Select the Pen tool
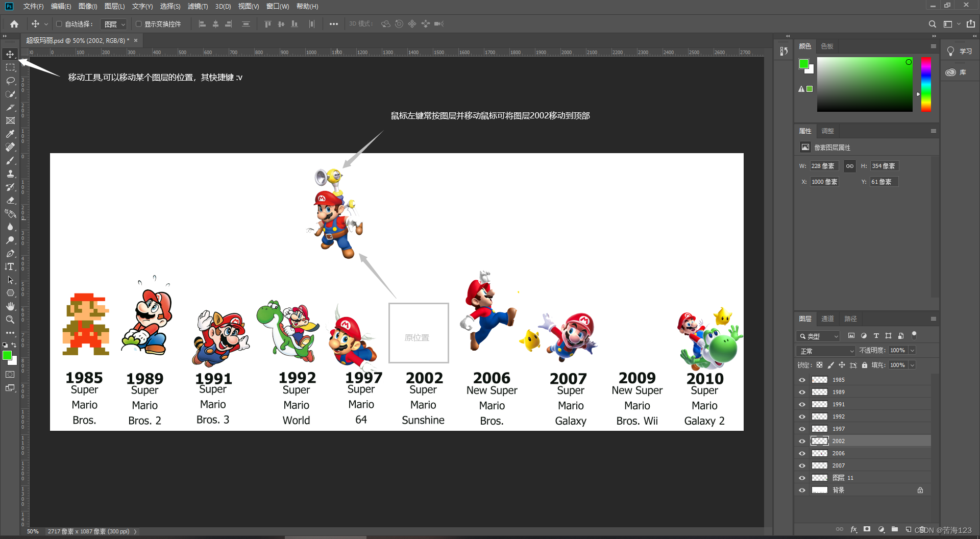980x539 pixels. click(x=10, y=253)
